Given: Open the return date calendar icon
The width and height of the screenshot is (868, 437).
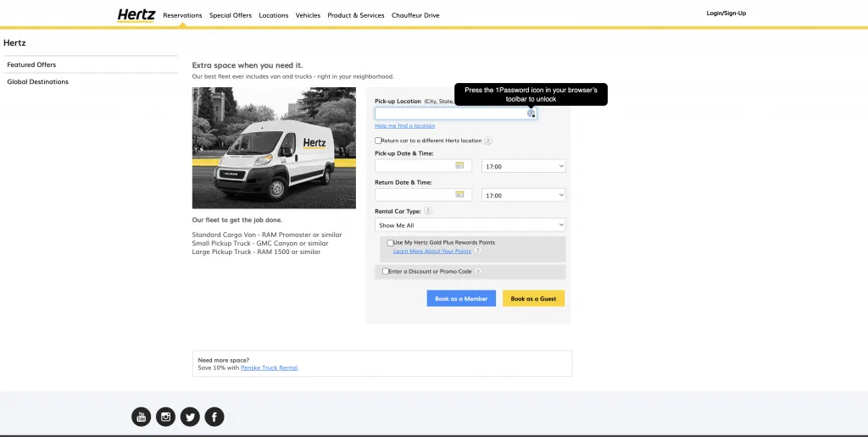Looking at the screenshot, I should pyautogui.click(x=459, y=194).
